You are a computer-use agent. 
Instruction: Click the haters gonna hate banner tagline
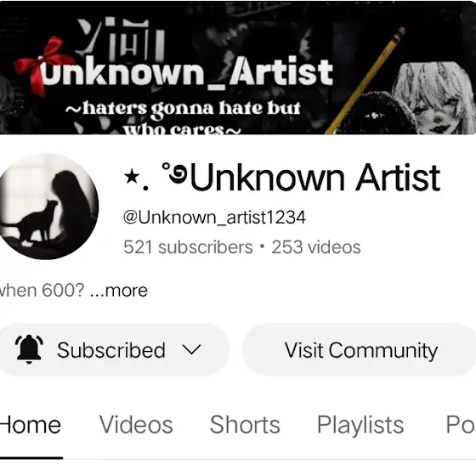tap(183, 118)
